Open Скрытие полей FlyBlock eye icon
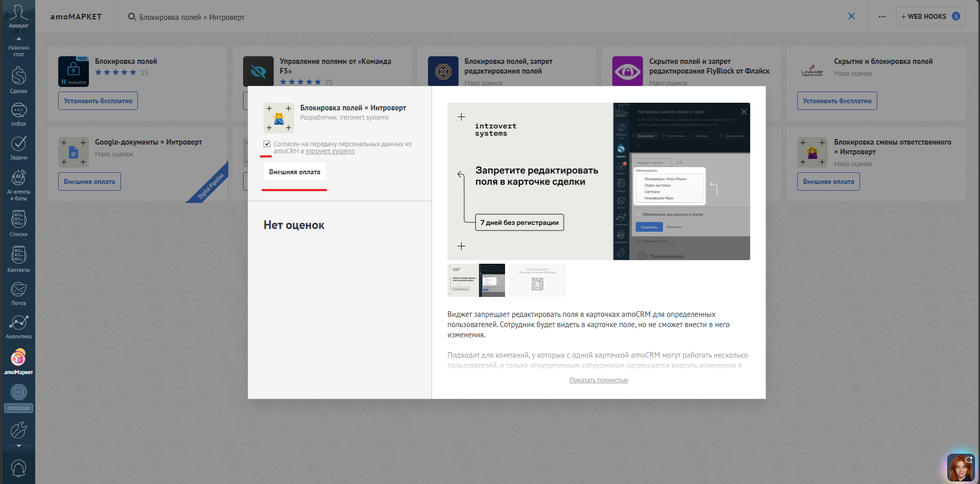 [628, 71]
